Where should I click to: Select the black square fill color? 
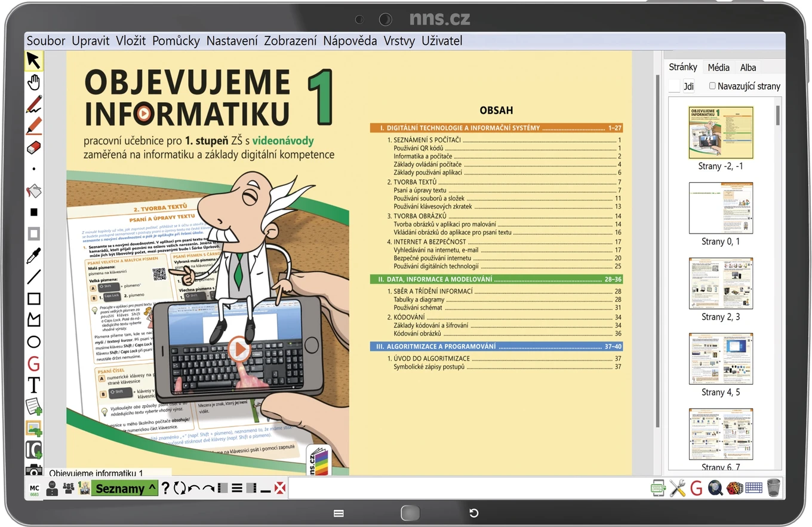(x=34, y=212)
